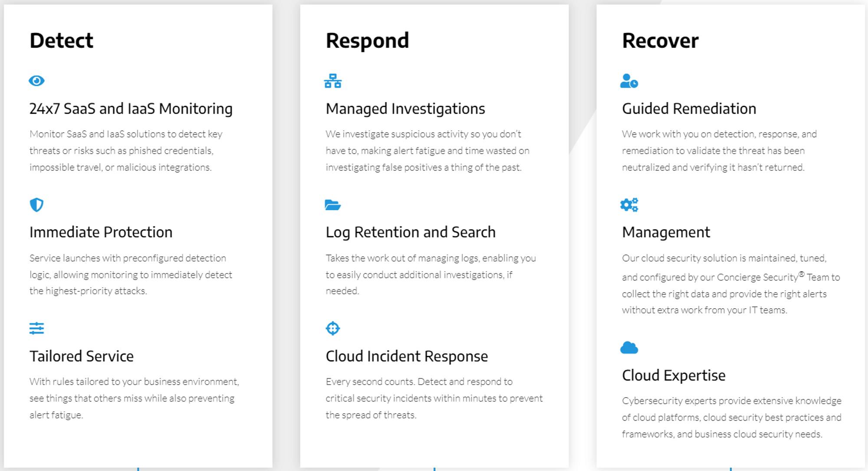Select the Cloud Expertise heading
The image size is (868, 471).
point(674,375)
